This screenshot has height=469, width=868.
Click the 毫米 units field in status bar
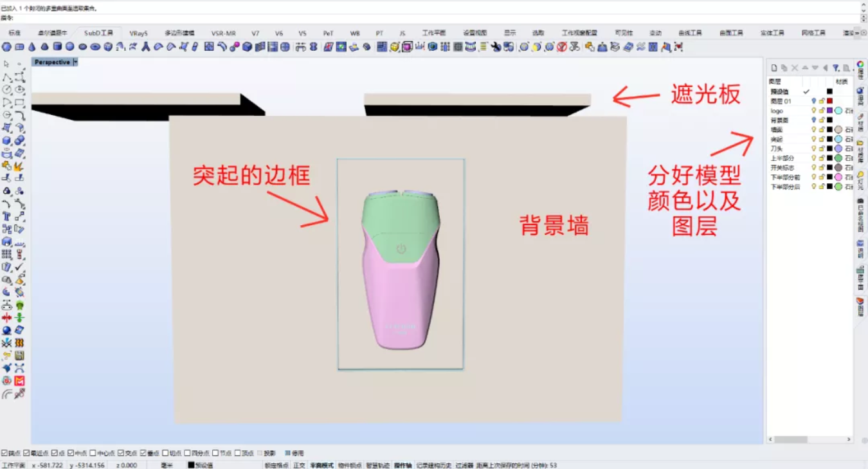click(167, 464)
